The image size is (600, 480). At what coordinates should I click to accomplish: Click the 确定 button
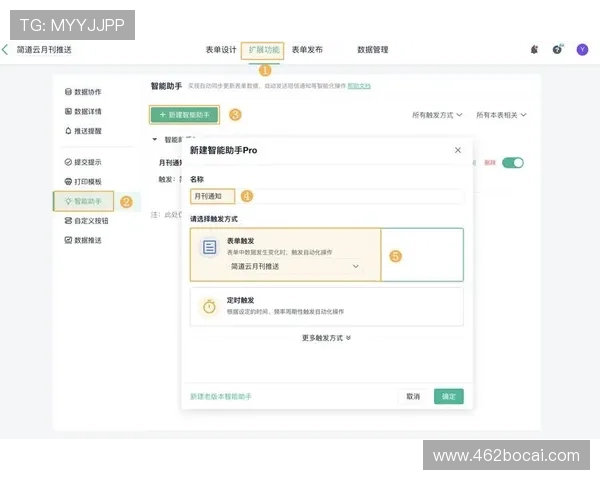[x=448, y=397]
